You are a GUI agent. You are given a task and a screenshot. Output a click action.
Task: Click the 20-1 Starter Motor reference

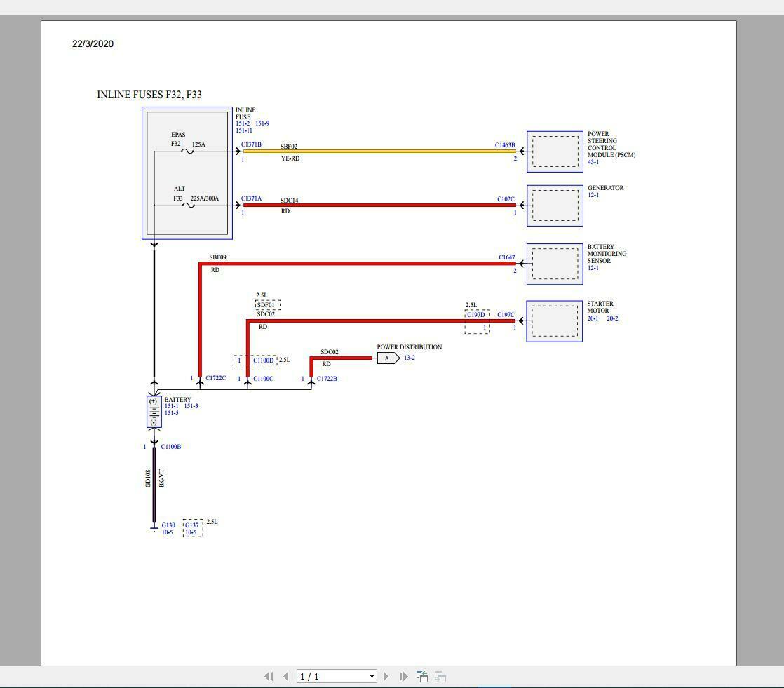click(x=593, y=318)
